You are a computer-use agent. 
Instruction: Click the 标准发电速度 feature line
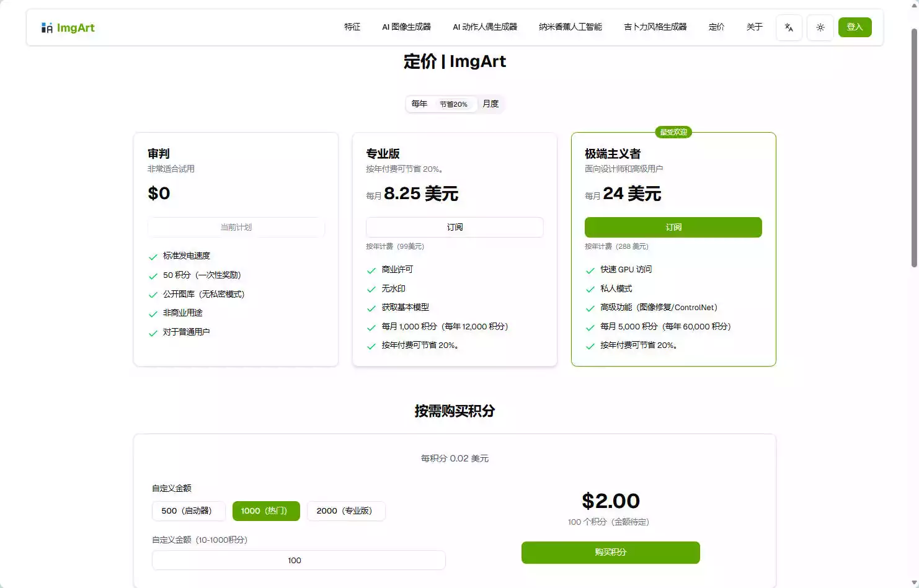(x=187, y=256)
